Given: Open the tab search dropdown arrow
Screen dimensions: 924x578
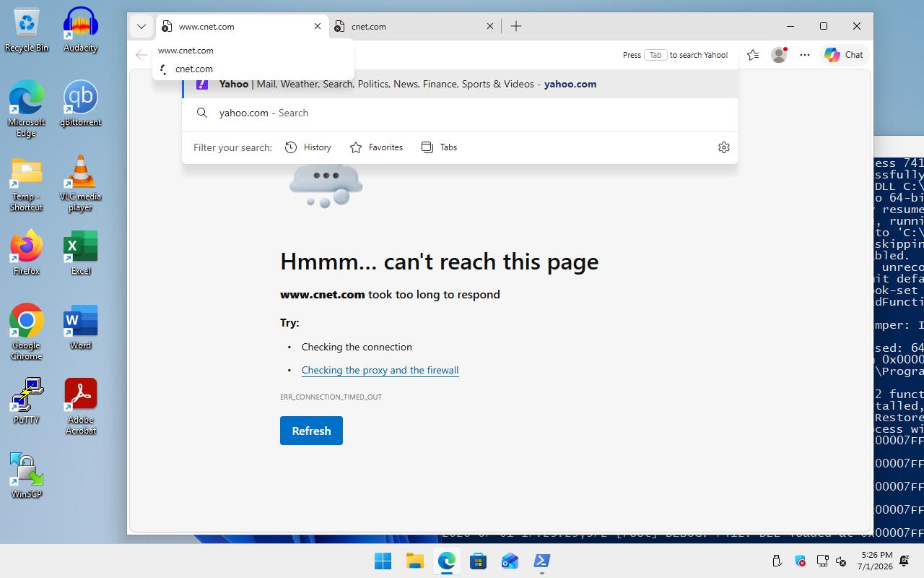Looking at the screenshot, I should click(x=141, y=26).
